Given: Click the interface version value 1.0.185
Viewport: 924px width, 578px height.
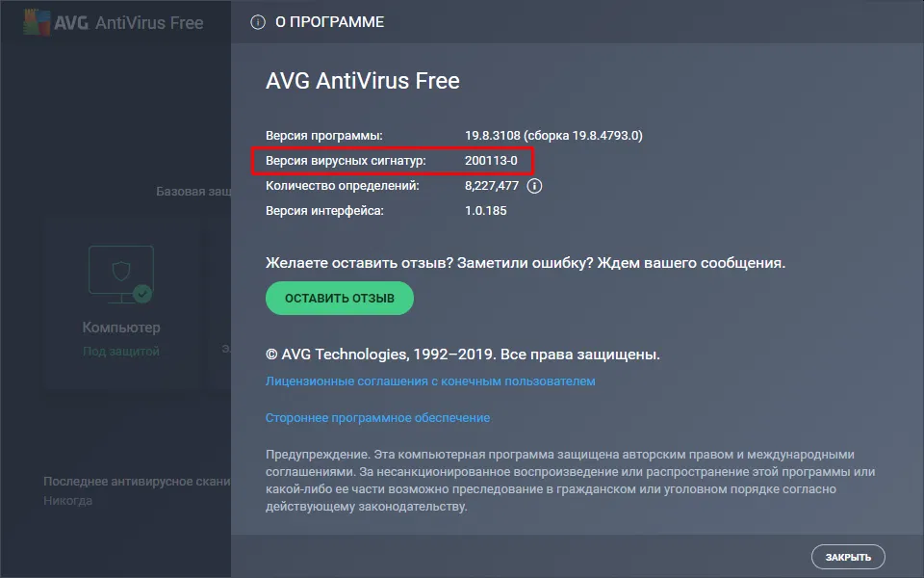Looking at the screenshot, I should click(486, 210).
